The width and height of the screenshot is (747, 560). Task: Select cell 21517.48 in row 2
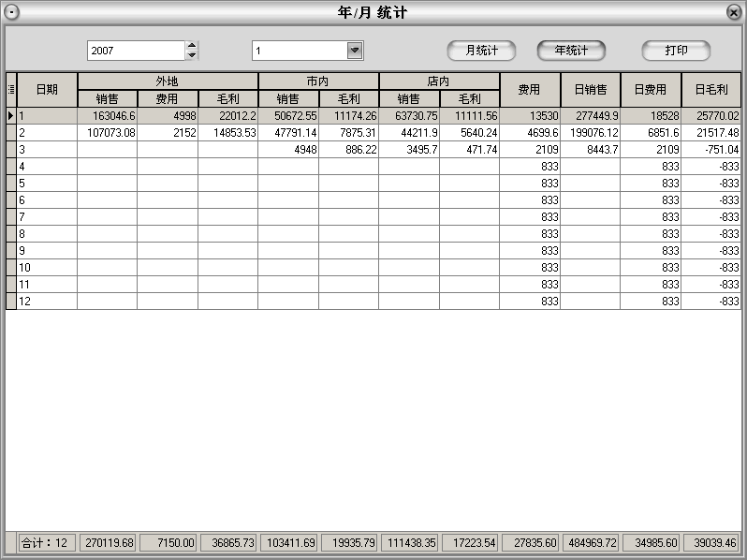(x=710, y=132)
